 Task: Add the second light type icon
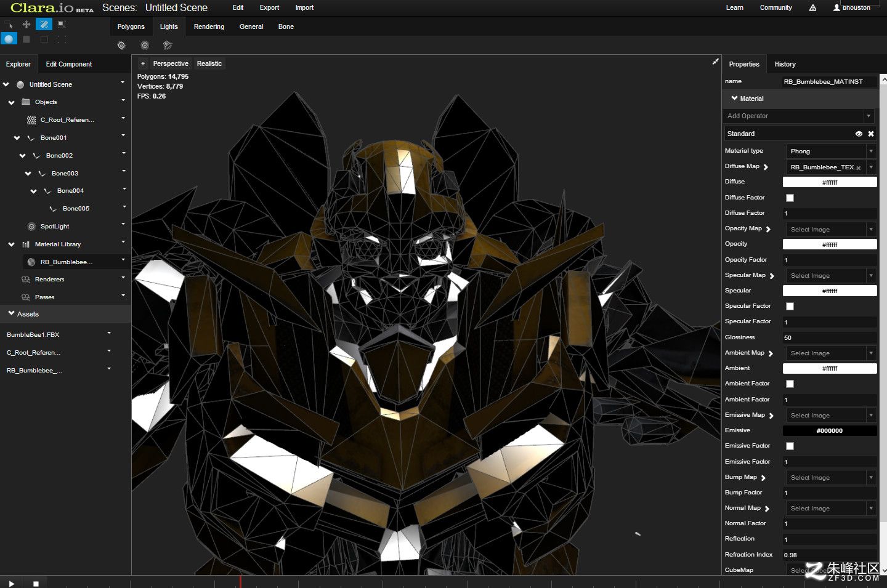tap(145, 45)
